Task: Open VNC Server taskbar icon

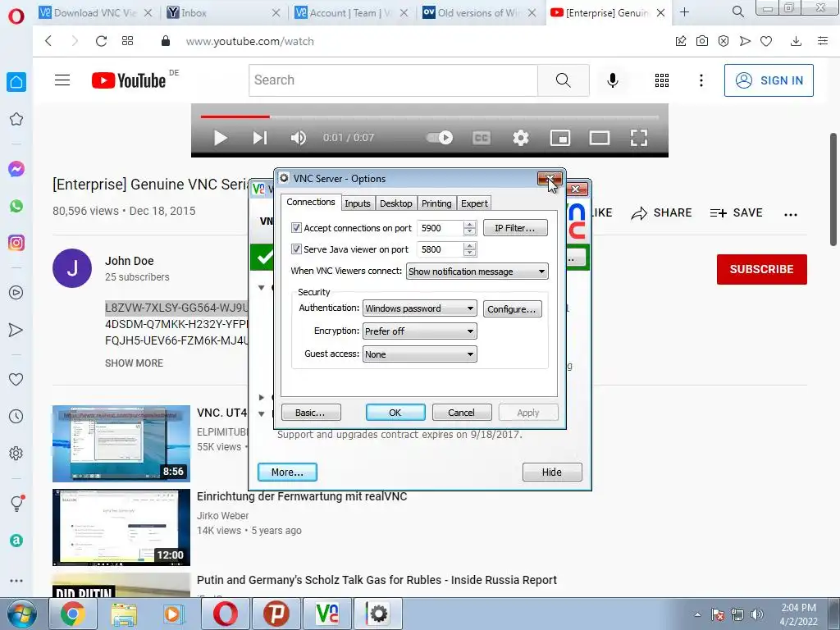Action: [327, 614]
